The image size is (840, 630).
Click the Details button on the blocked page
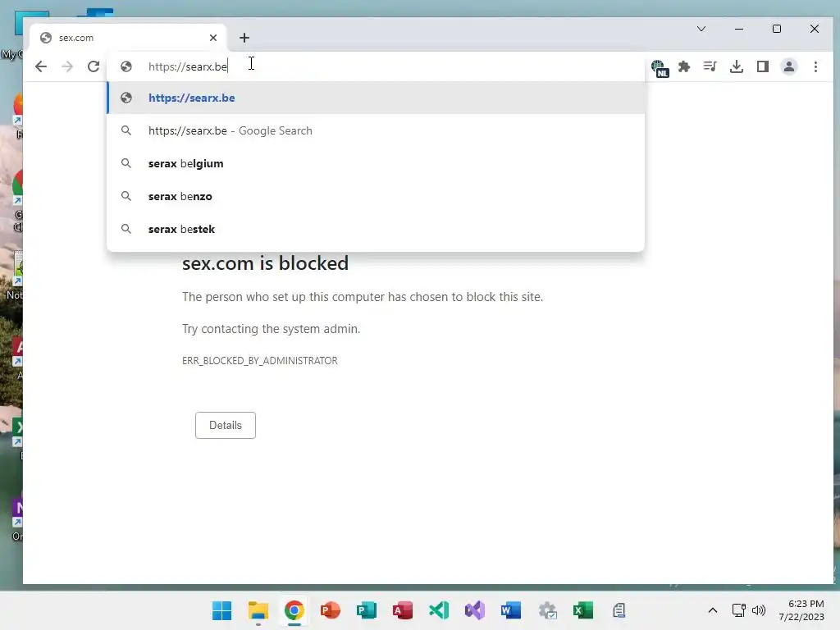tap(226, 425)
